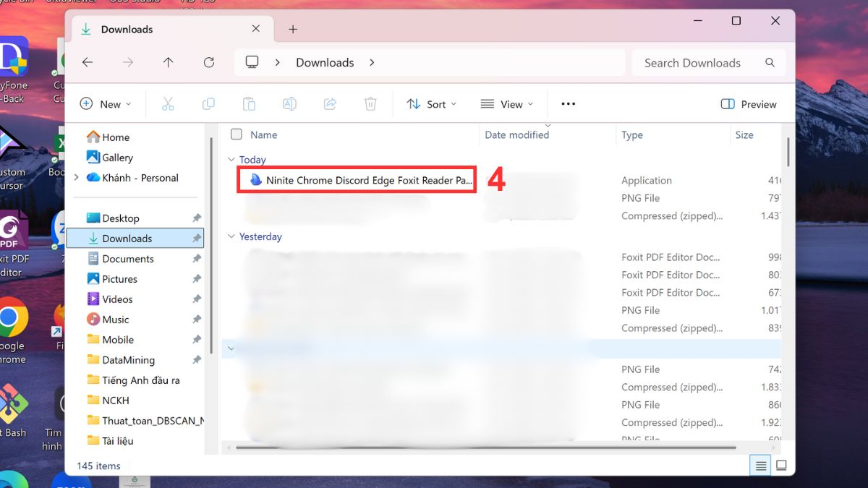Open the New menu
The width and height of the screenshot is (868, 488).
click(x=106, y=104)
